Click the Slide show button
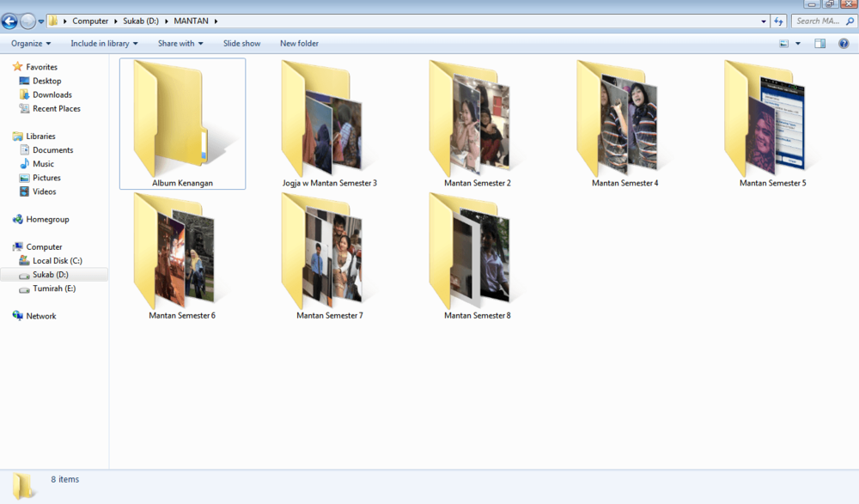Screen dimensions: 859x504 click(x=241, y=43)
